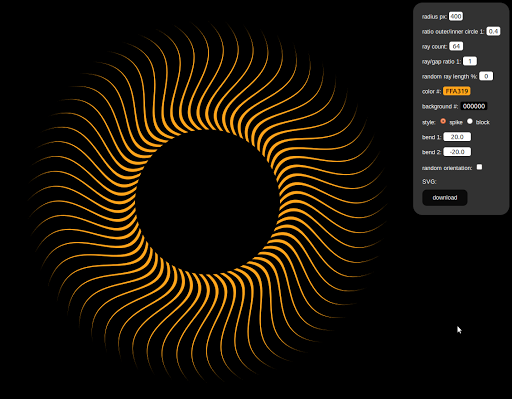The width and height of the screenshot is (512, 399).
Task: Click the bend 2 value field
Action: 457,152
